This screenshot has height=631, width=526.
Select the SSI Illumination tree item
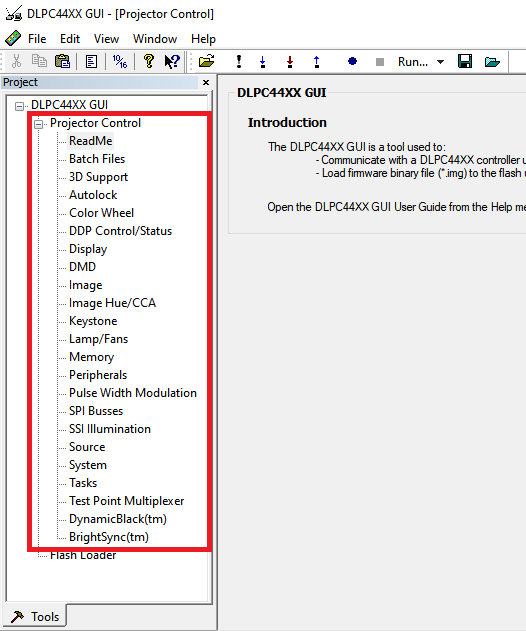tap(109, 429)
